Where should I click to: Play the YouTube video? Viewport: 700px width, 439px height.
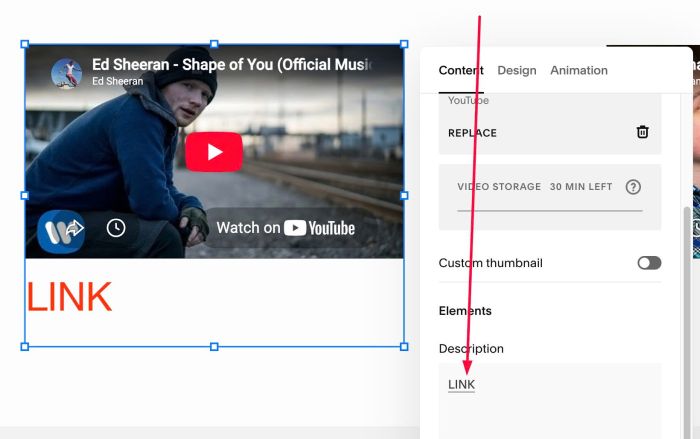214,152
